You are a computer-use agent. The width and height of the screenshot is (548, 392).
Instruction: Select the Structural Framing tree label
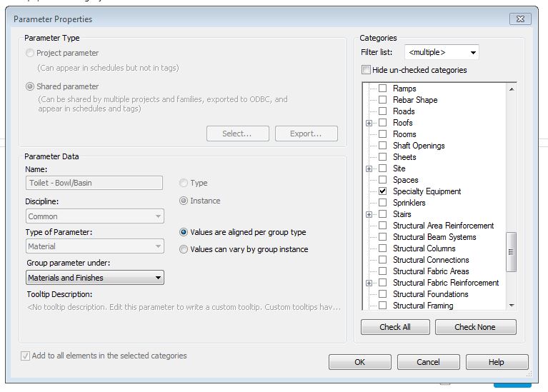[423, 306]
